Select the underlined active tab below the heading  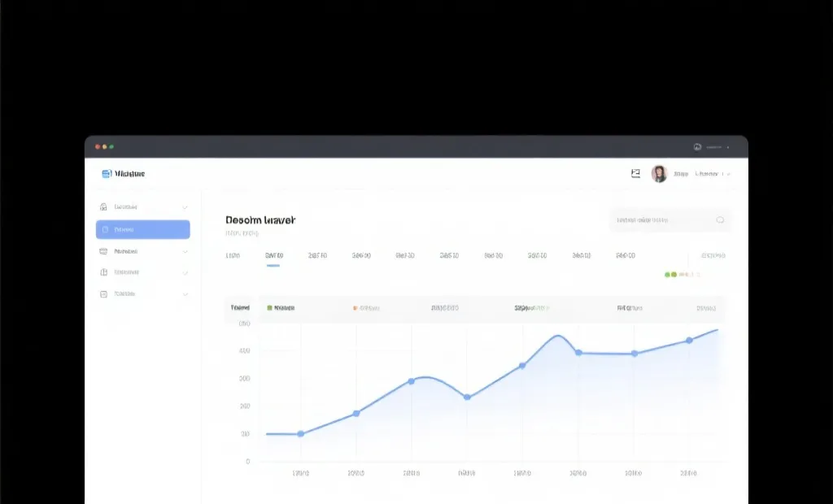coord(274,255)
